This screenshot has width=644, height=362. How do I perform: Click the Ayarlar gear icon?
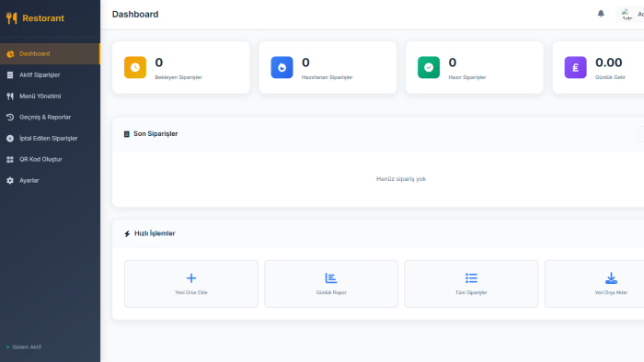(10, 180)
